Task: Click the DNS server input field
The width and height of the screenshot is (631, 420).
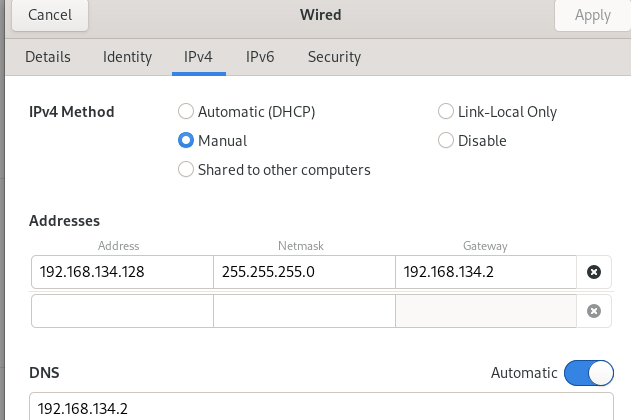Action: (x=320, y=408)
